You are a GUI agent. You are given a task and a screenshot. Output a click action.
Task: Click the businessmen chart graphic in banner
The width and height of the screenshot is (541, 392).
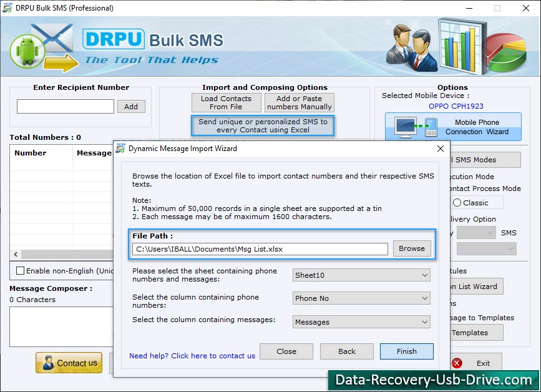click(457, 46)
